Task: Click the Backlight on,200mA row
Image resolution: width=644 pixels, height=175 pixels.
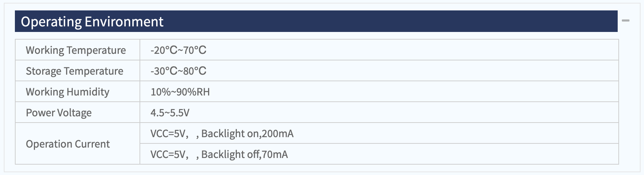Action: click(379, 133)
